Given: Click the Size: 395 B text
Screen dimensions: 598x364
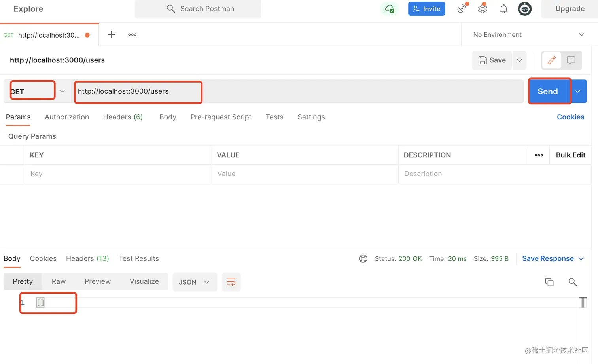Looking at the screenshot, I should point(491,258).
